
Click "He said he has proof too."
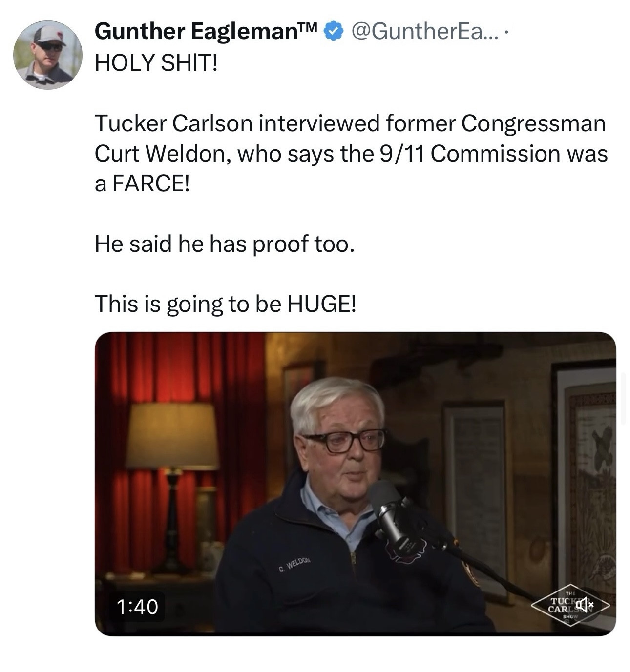[x=224, y=244]
